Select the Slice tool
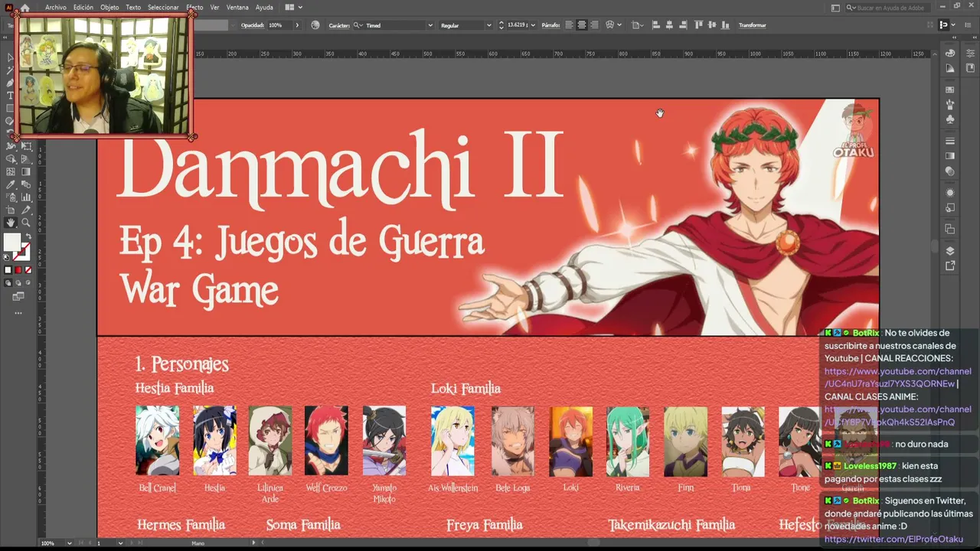Image resolution: width=980 pixels, height=551 pixels. point(26,210)
